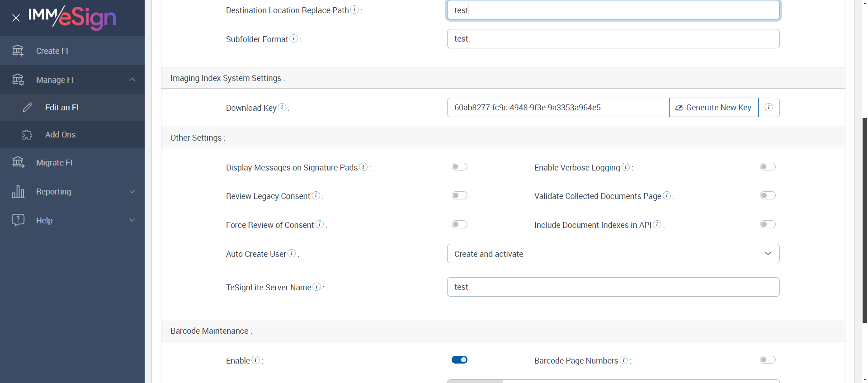Click the TeSignLite Server Name field

click(613, 287)
